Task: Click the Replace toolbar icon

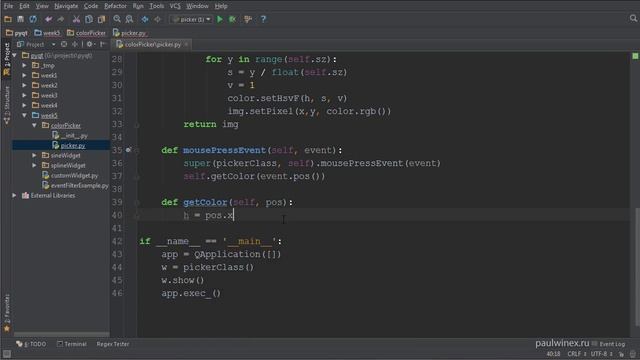Action: tap(129, 19)
